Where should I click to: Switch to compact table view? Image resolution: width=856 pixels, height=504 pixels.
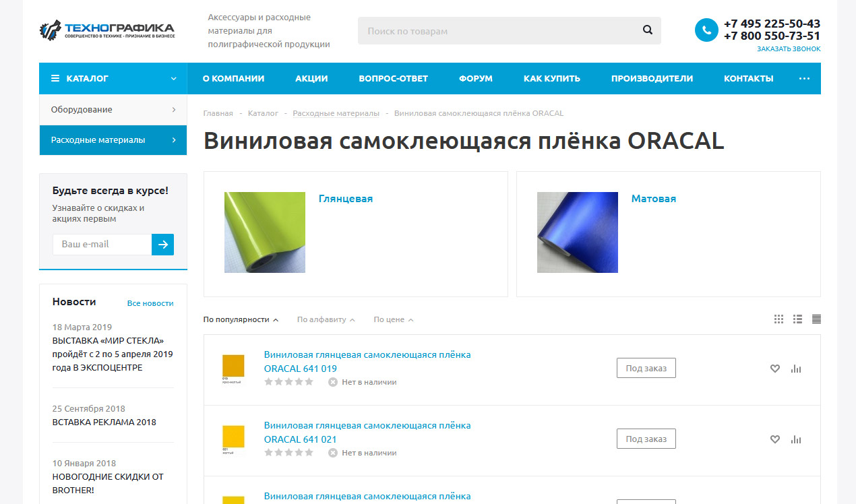click(816, 319)
